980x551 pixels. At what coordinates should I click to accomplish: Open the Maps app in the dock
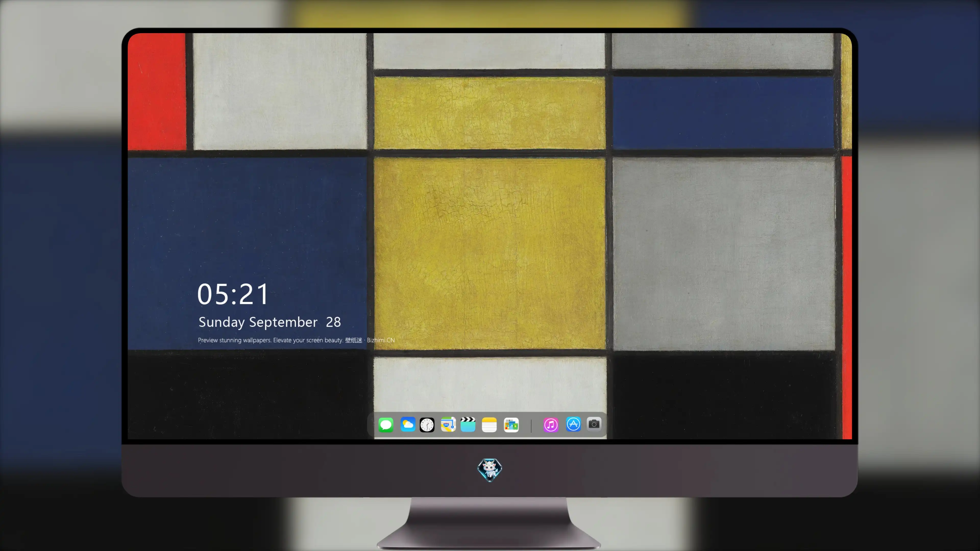pyautogui.click(x=448, y=424)
